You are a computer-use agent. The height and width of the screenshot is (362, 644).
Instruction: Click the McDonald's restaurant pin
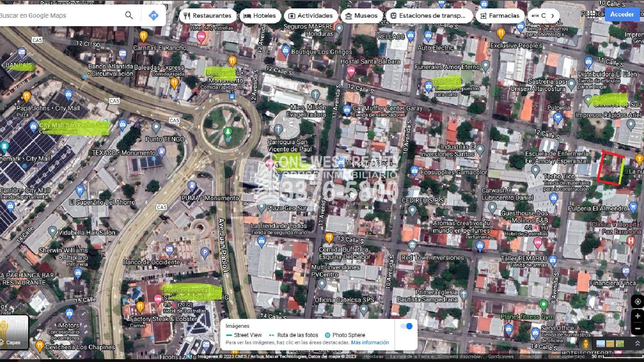coord(232,61)
